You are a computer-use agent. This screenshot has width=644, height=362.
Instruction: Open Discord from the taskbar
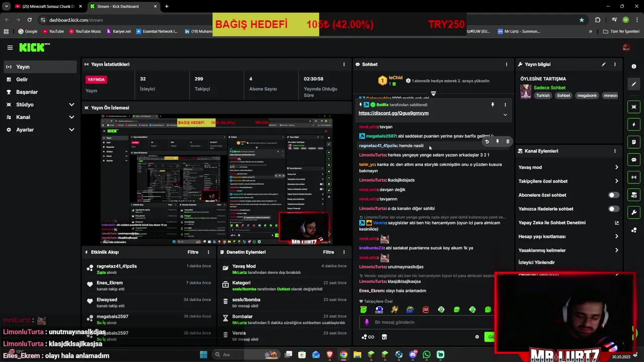click(x=413, y=354)
